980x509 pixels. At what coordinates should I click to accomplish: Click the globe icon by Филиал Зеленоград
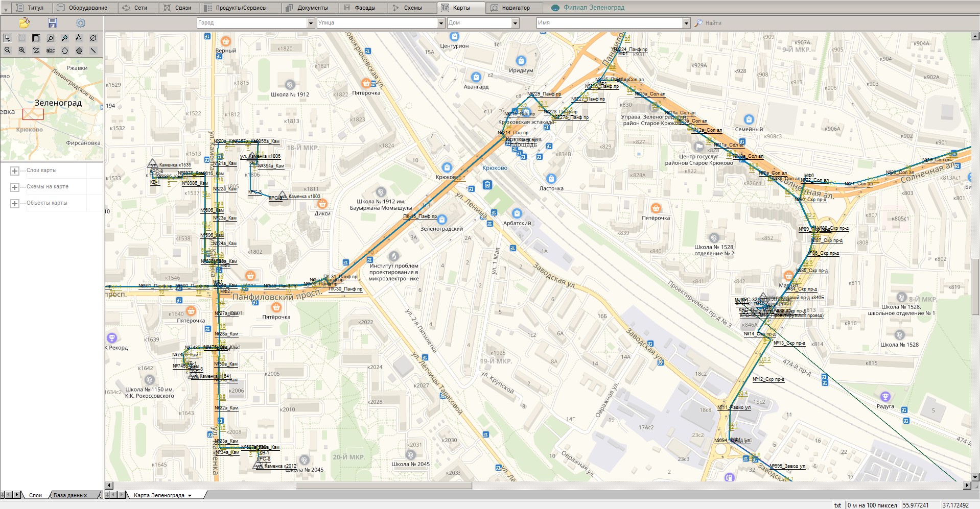(555, 8)
